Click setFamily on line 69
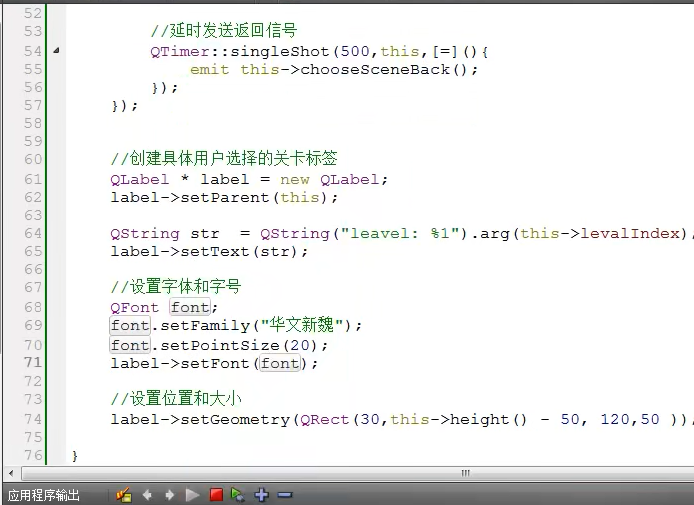 (205, 326)
